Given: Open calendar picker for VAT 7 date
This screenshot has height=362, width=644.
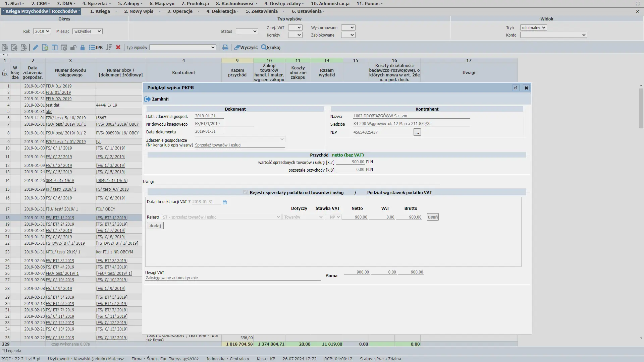Looking at the screenshot, I should (x=225, y=202).
